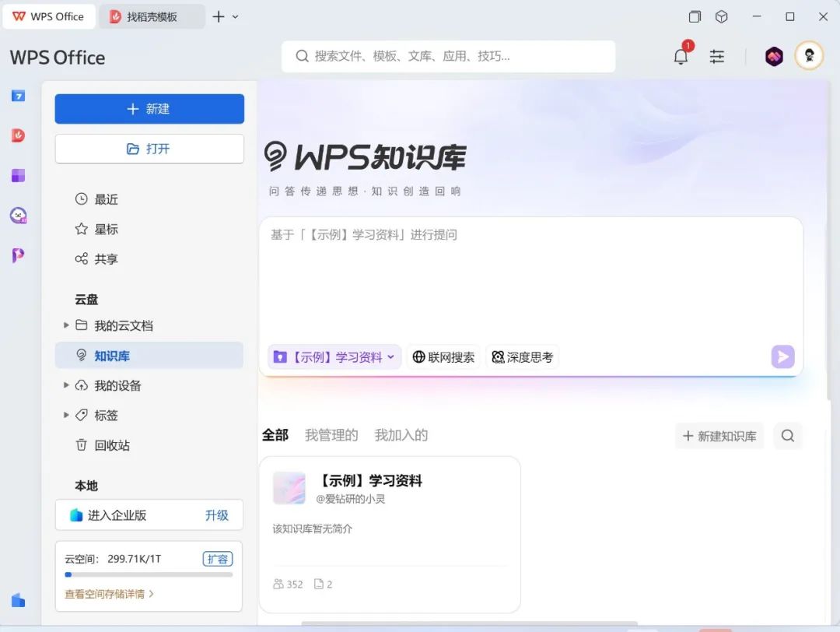Screen dimensions: 840x632
Task: Open the purple P icon in left rail
Action: (x=18, y=255)
